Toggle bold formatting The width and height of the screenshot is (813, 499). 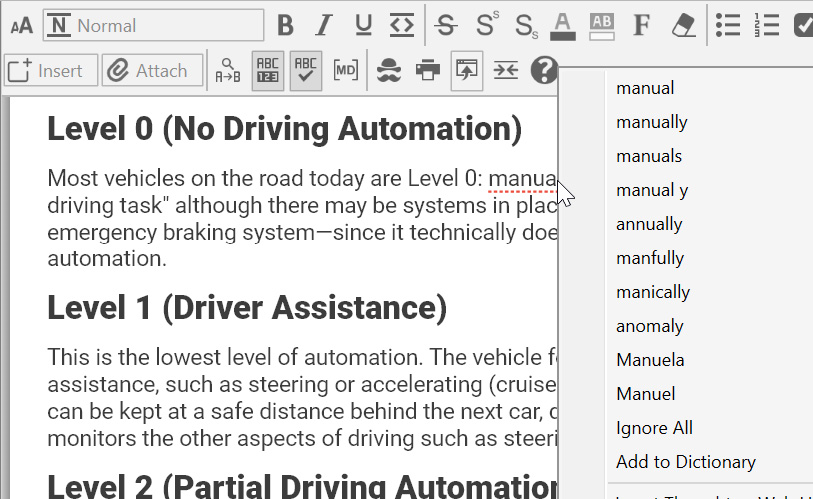click(x=286, y=25)
